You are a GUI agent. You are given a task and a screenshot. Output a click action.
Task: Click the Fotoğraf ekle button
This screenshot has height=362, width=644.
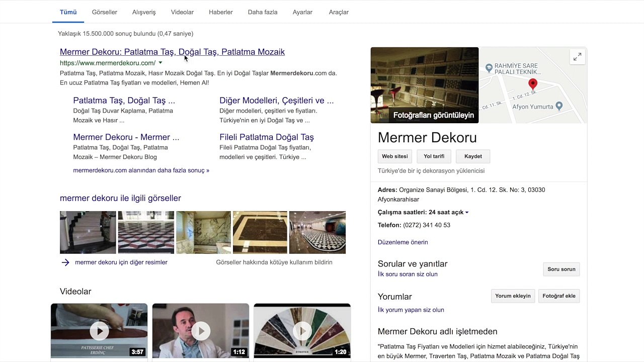pos(559,296)
